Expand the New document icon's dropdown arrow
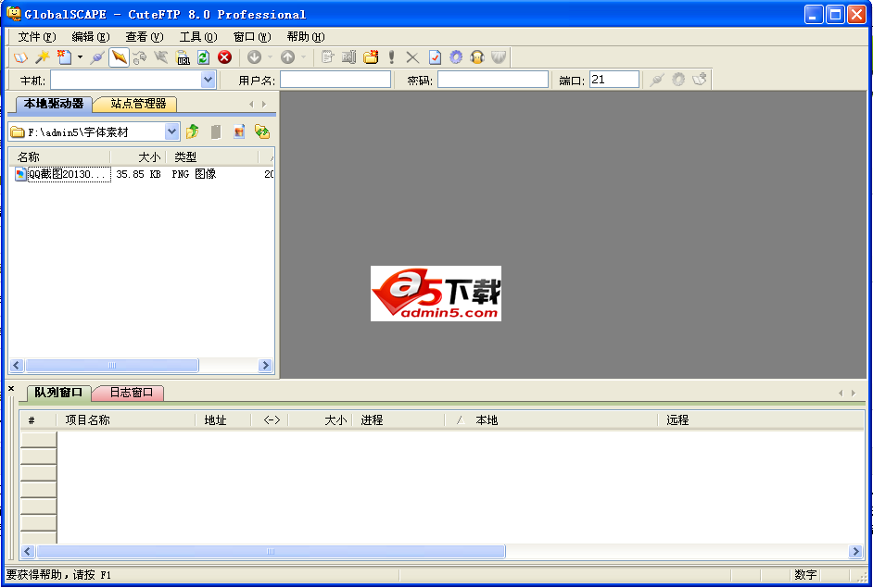Image resolution: width=873 pixels, height=588 pixels. pyautogui.click(x=81, y=57)
